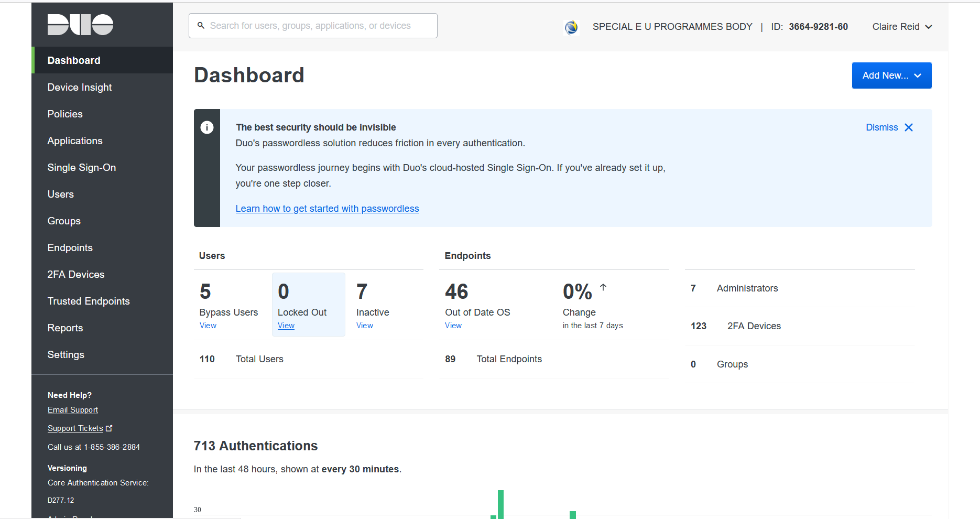Close the banner with the X icon
980x519 pixels.
tap(909, 127)
